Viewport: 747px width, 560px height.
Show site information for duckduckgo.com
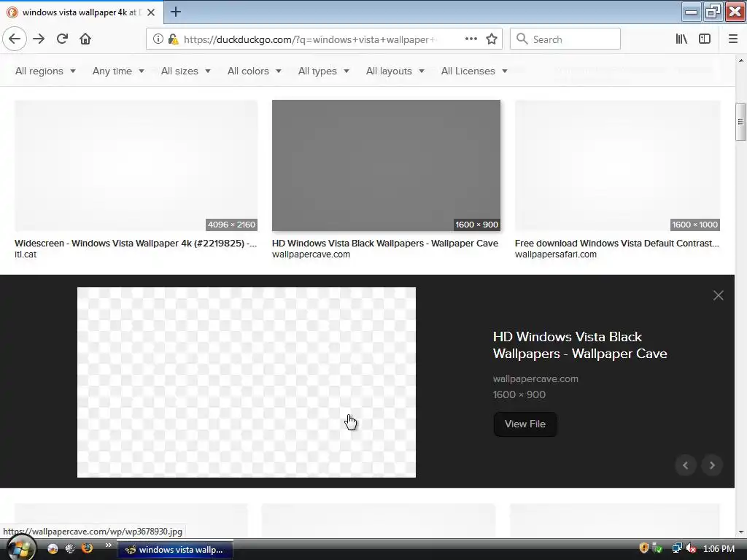point(158,39)
